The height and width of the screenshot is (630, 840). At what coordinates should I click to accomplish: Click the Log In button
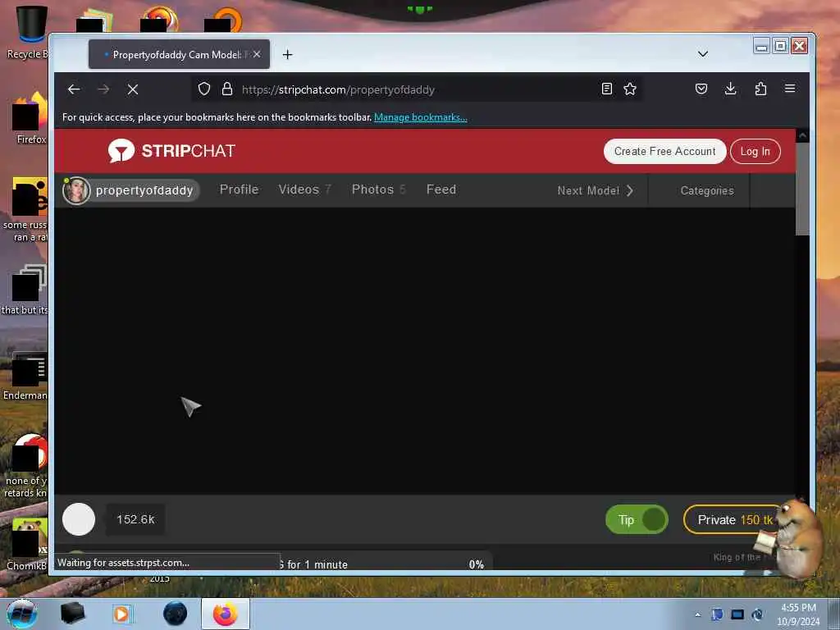pos(756,152)
